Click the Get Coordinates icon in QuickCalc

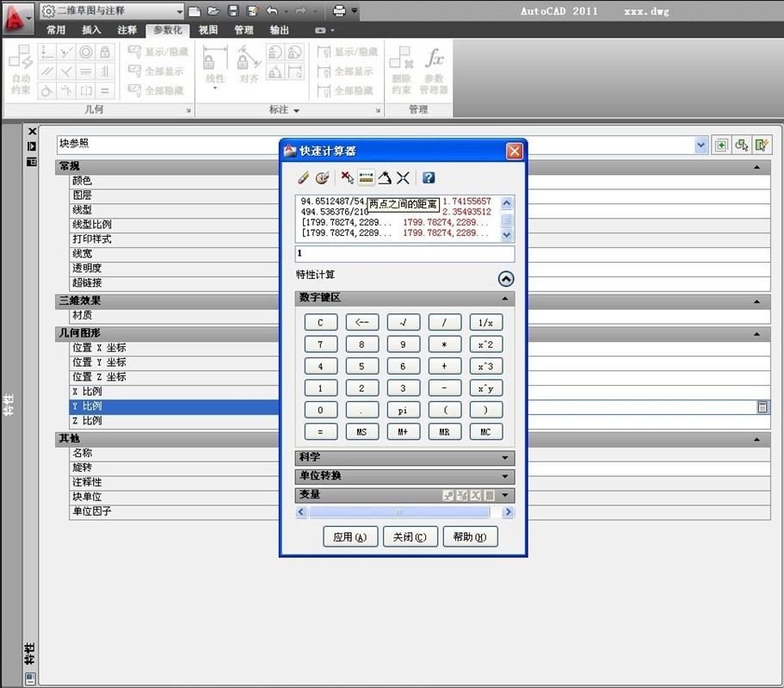(x=347, y=177)
